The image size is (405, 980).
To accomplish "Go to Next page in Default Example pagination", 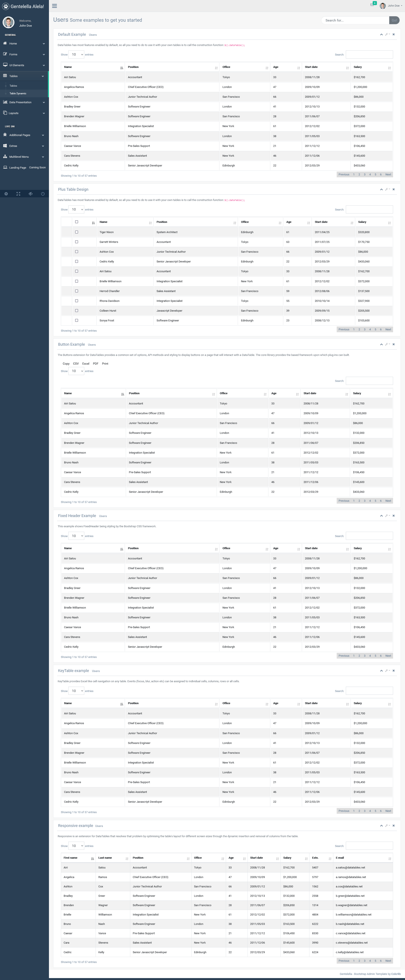I will [388, 175].
